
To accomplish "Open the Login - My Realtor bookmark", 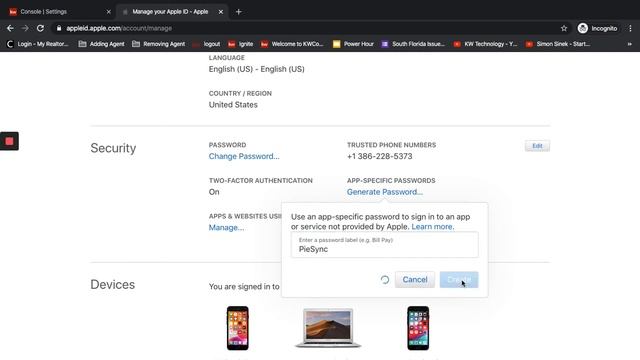I will pos(38,44).
